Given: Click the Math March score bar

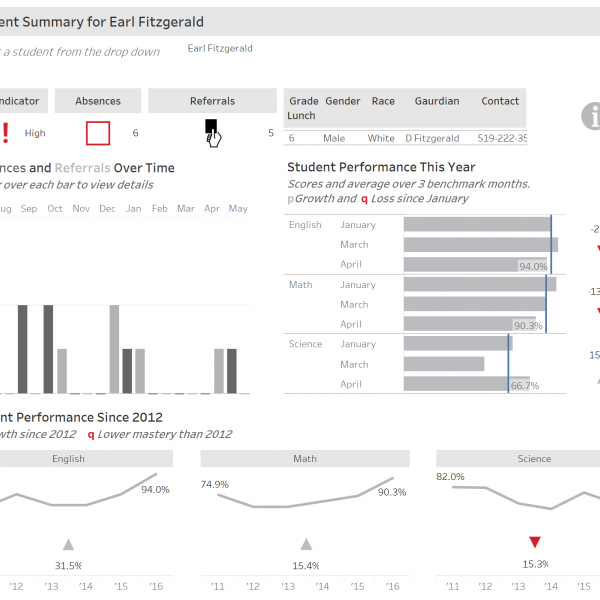Looking at the screenshot, I should pos(474,304).
